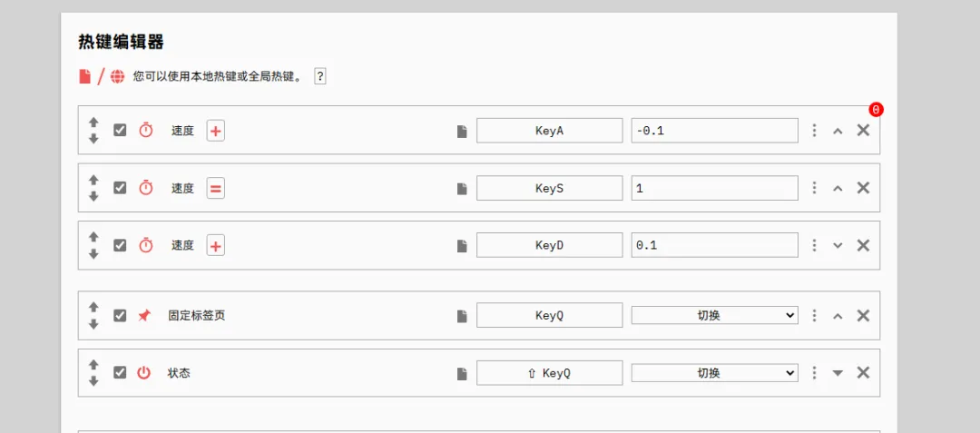Delete the KeyD speed hotkey row
The image size is (980, 433).
(x=863, y=245)
